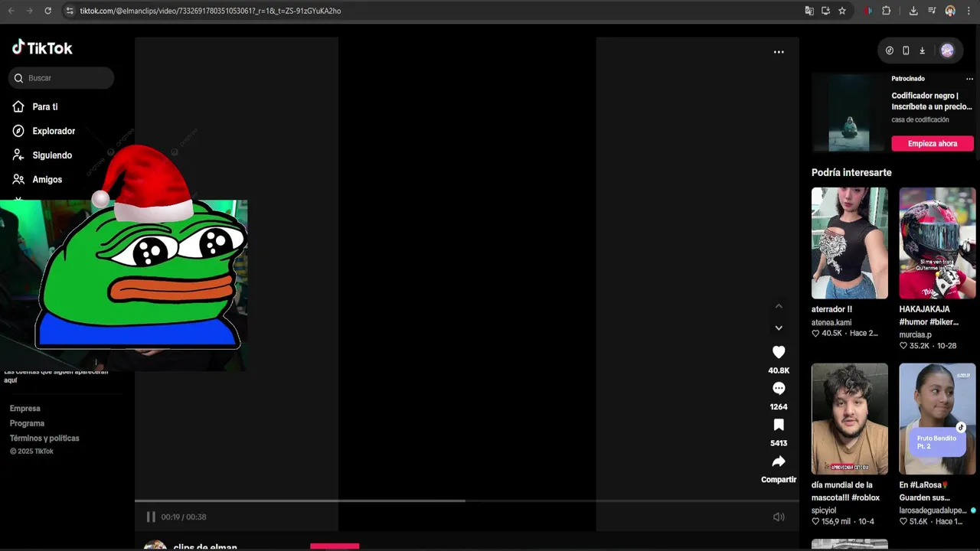Image resolution: width=980 pixels, height=551 pixels.
Task: Go back with the browser back arrow
Action: tap(11, 11)
